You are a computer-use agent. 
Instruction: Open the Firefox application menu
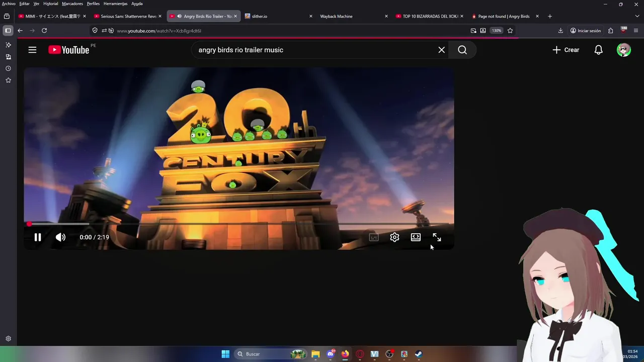(x=636, y=31)
